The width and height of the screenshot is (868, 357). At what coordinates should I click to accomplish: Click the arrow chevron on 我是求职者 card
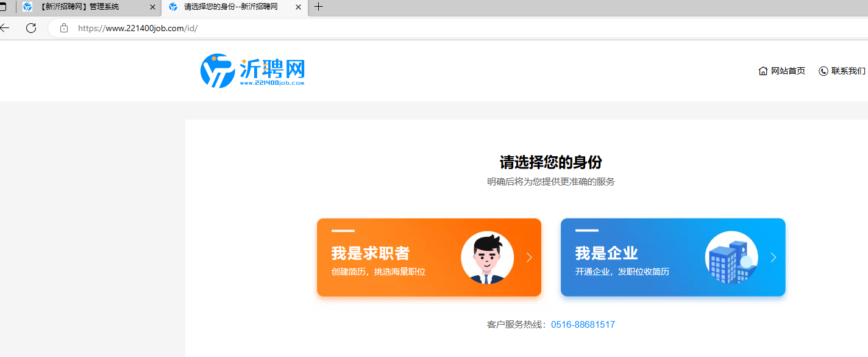[x=529, y=258]
